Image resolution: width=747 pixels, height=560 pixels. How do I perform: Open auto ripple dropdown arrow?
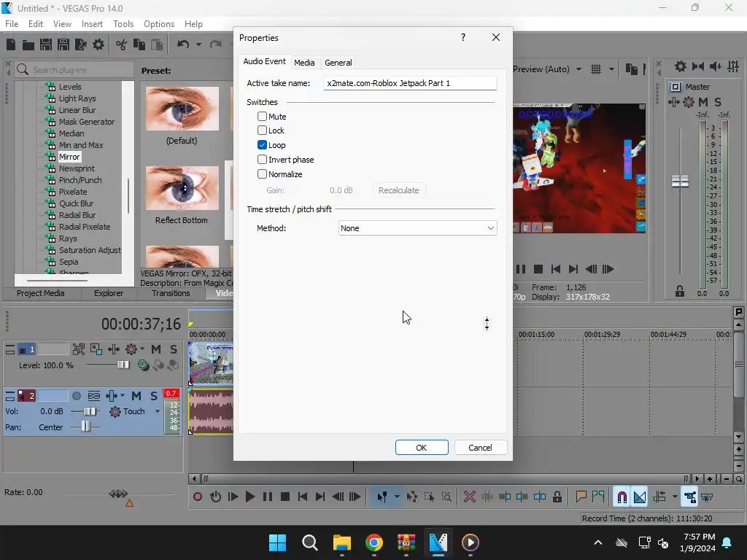click(675, 497)
